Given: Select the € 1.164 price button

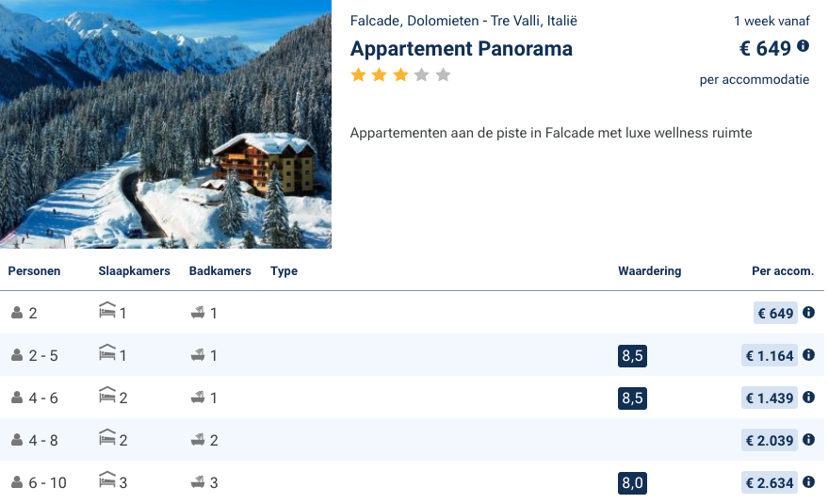Looking at the screenshot, I should (770, 355).
